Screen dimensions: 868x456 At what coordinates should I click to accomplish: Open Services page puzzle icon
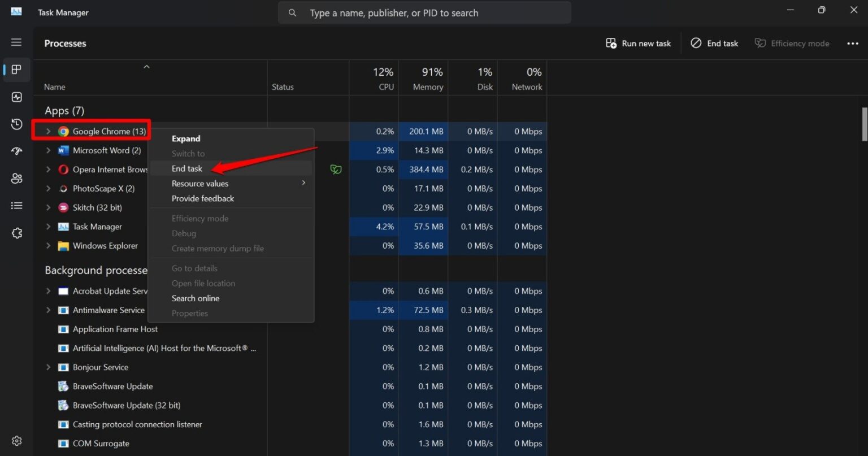click(16, 233)
